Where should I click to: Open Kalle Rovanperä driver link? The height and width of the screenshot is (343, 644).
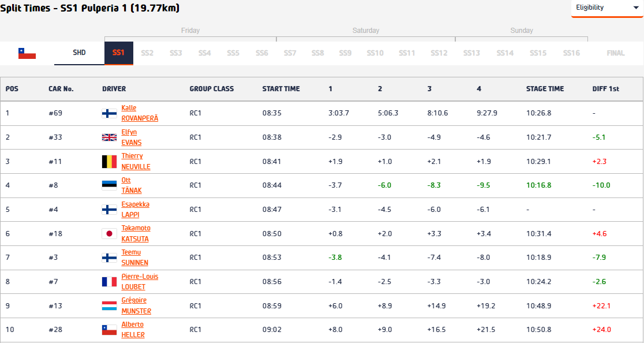(140, 113)
